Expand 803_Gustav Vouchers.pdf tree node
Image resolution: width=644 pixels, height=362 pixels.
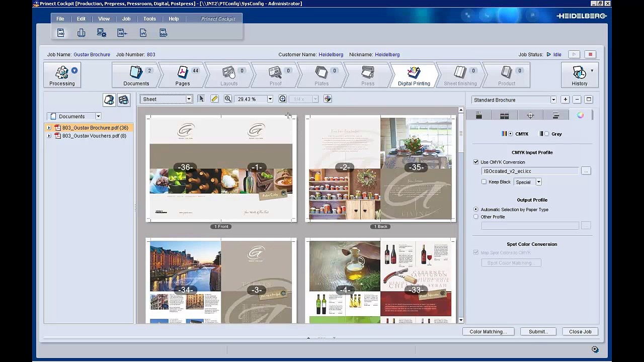click(49, 136)
